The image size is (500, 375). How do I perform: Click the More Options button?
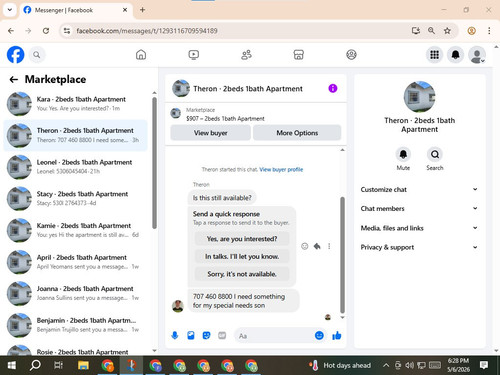click(297, 133)
